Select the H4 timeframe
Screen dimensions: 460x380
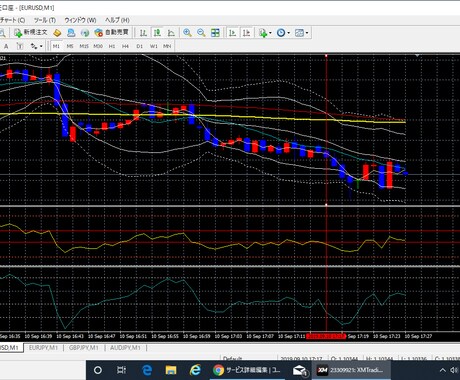125,46
